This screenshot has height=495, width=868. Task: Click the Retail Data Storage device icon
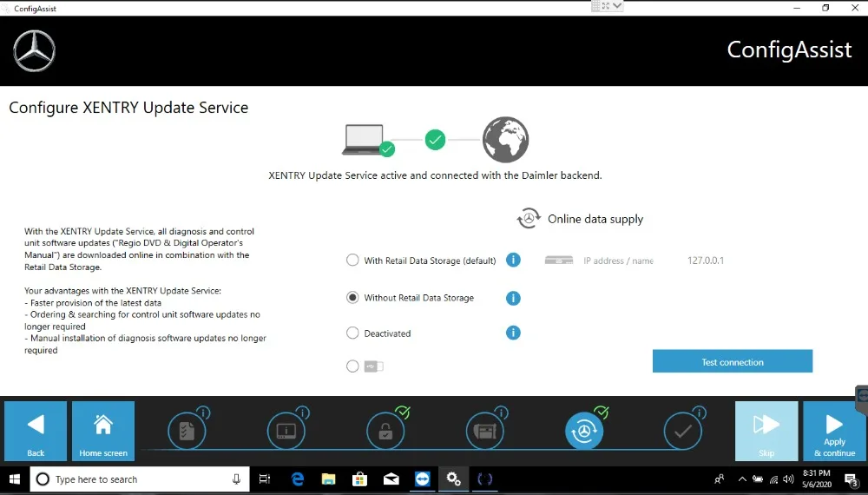pos(558,261)
